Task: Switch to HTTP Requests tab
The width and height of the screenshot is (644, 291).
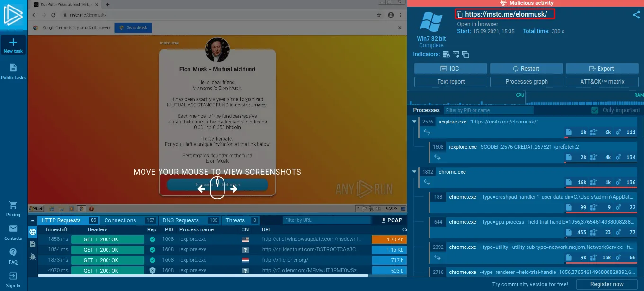Action: [x=68, y=220]
